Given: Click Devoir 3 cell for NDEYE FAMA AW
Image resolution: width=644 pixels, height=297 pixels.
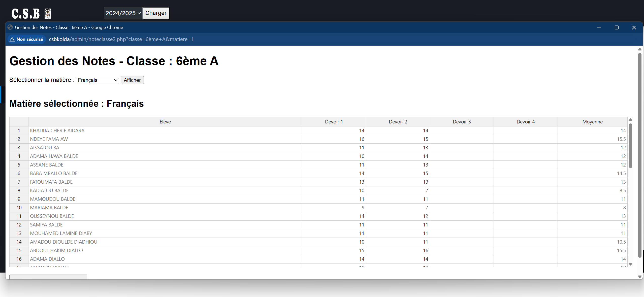Looking at the screenshot, I should [x=462, y=139].
